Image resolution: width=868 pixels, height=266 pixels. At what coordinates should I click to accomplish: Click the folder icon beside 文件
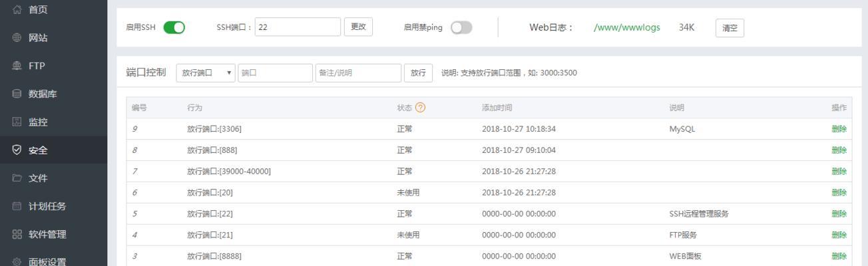pos(17,178)
